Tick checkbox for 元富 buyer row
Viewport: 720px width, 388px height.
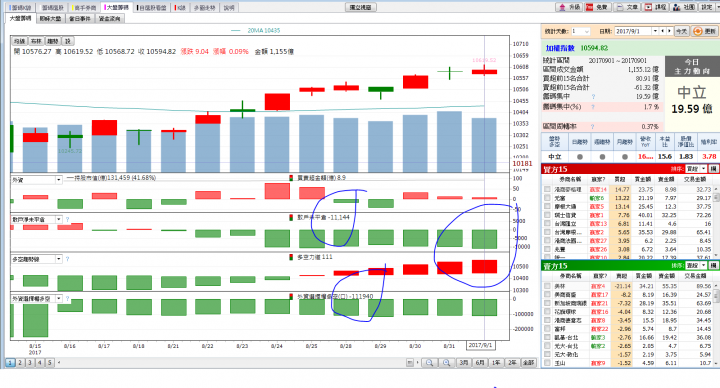tap(547, 198)
